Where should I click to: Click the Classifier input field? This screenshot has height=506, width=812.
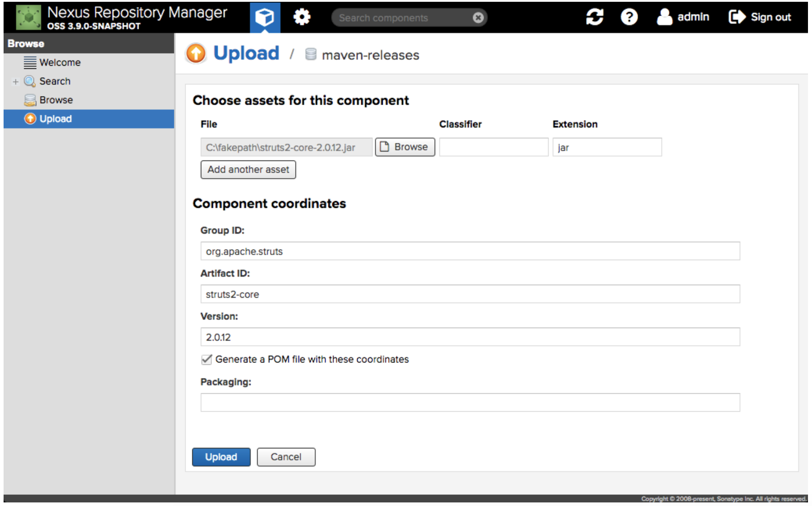tap(493, 148)
